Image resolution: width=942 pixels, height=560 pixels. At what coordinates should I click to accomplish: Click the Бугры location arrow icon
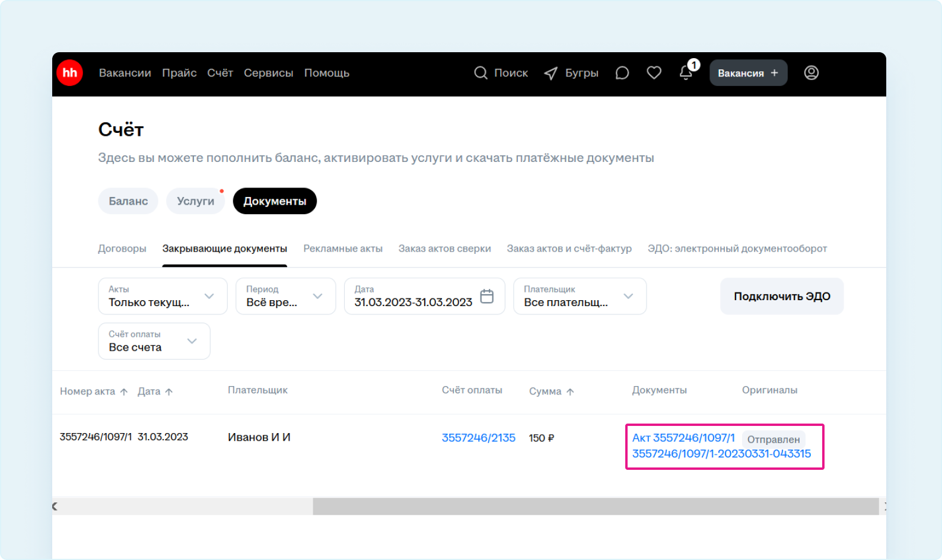[x=550, y=73]
